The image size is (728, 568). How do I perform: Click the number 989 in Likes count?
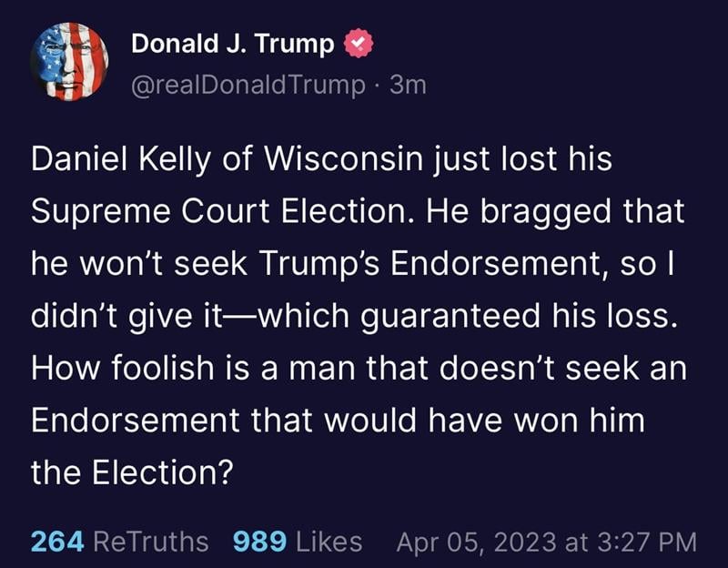coord(259,542)
